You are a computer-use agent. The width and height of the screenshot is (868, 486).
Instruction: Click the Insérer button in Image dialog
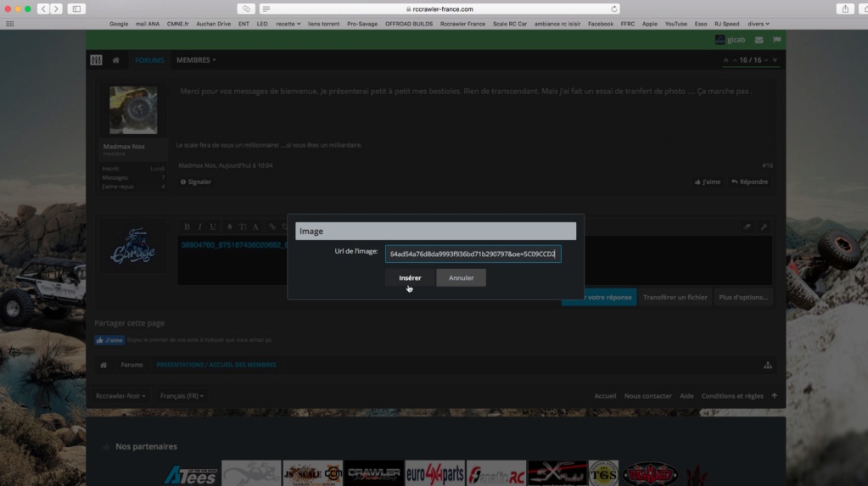point(410,277)
